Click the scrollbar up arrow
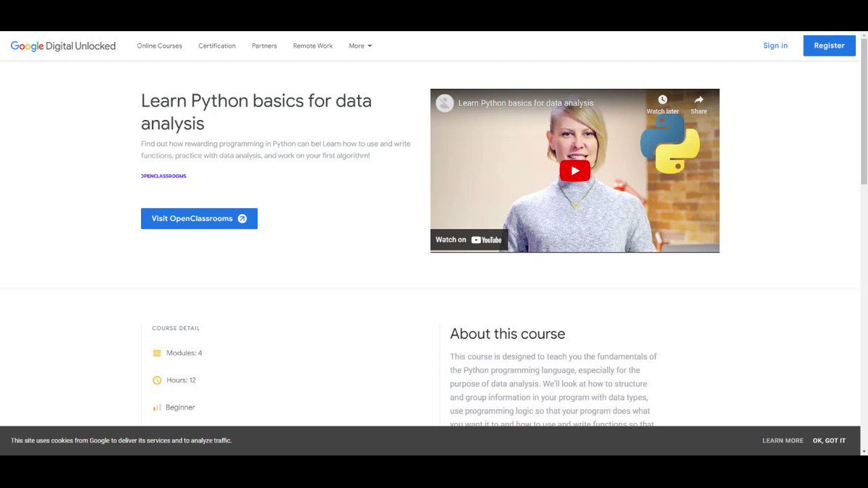 (x=864, y=35)
